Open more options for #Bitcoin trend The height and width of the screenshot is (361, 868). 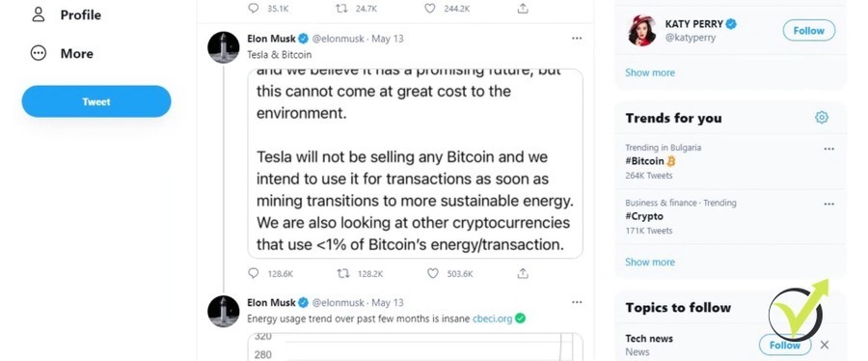[x=828, y=149]
